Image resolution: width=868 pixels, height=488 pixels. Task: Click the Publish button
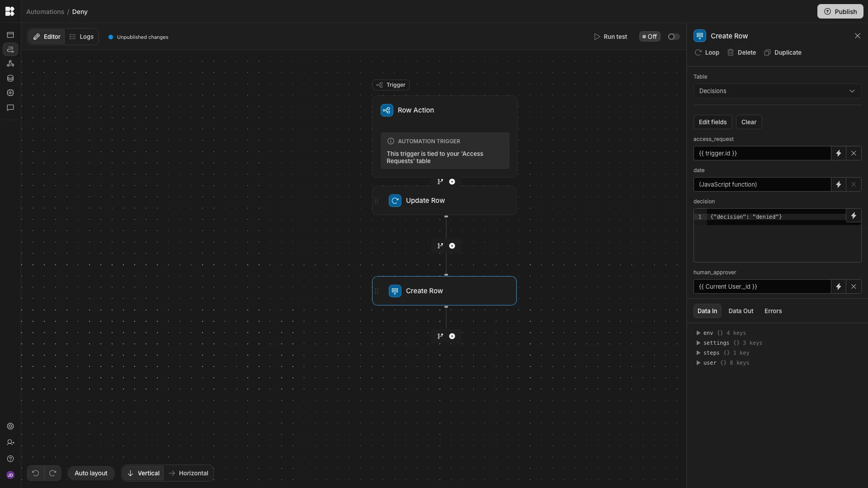click(x=840, y=11)
